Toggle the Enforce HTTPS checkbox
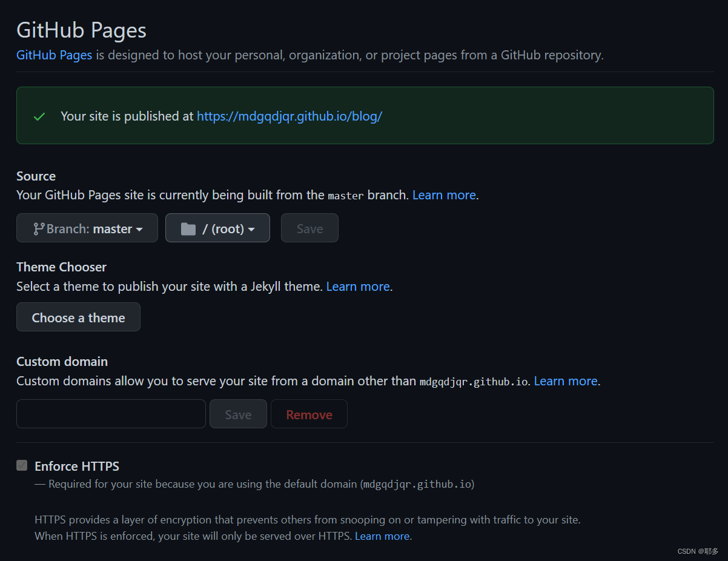Viewport: 728px width, 561px height. click(x=22, y=465)
